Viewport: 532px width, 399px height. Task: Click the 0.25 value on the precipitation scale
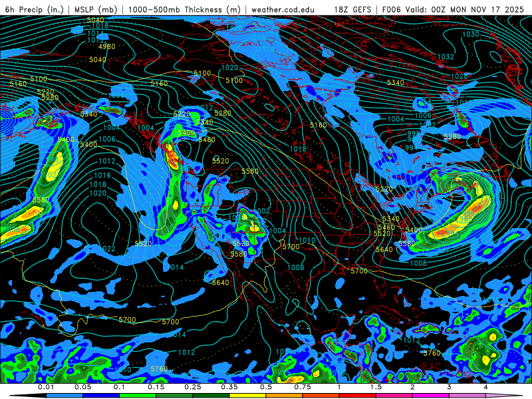pos(193,387)
